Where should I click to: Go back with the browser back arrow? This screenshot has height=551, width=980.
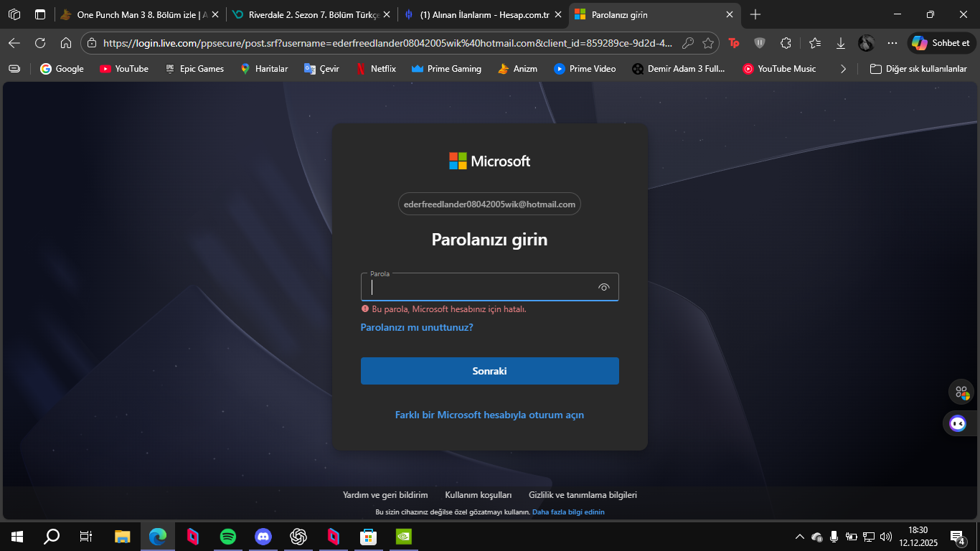pos(14,43)
